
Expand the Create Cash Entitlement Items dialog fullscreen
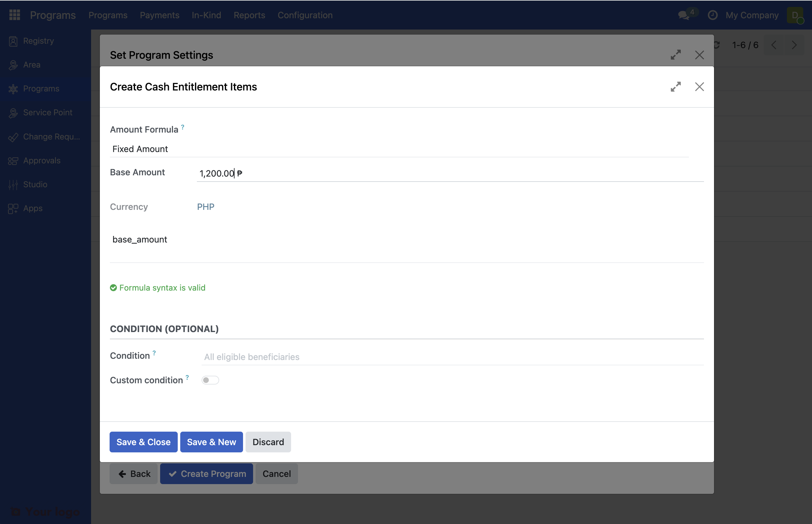pyautogui.click(x=676, y=87)
